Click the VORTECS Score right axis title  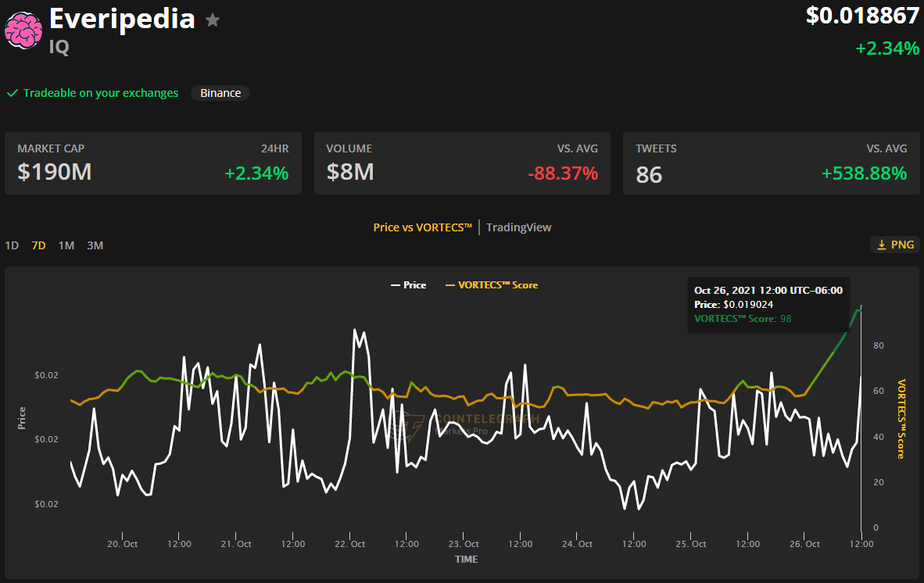(x=901, y=419)
